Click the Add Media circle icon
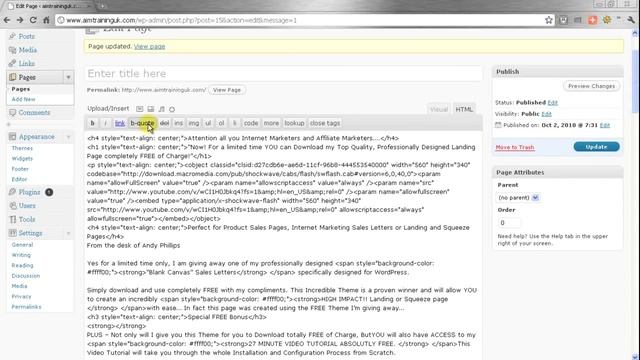Viewport: 640px width, 360px height. (x=172, y=109)
